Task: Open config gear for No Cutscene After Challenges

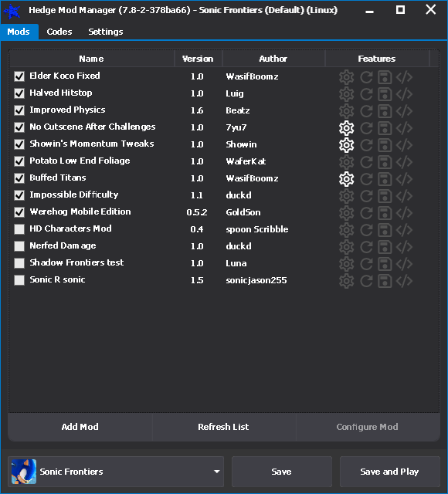Action: point(347,128)
